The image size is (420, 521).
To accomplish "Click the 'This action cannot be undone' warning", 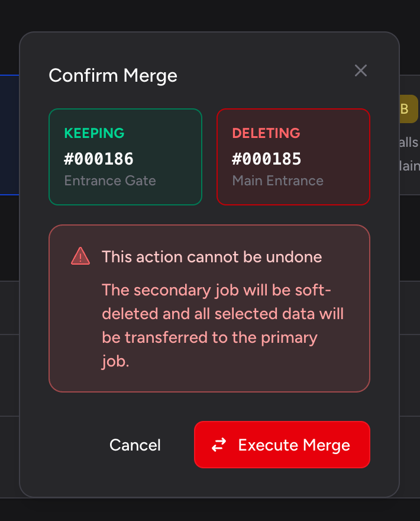I will point(212,256).
